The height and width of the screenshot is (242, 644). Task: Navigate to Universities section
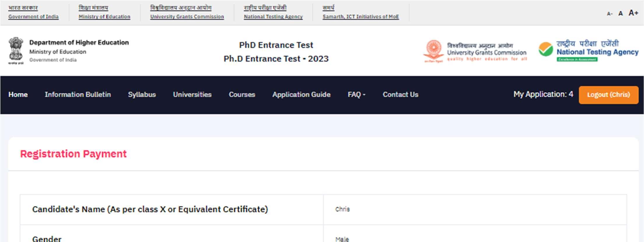(x=192, y=94)
